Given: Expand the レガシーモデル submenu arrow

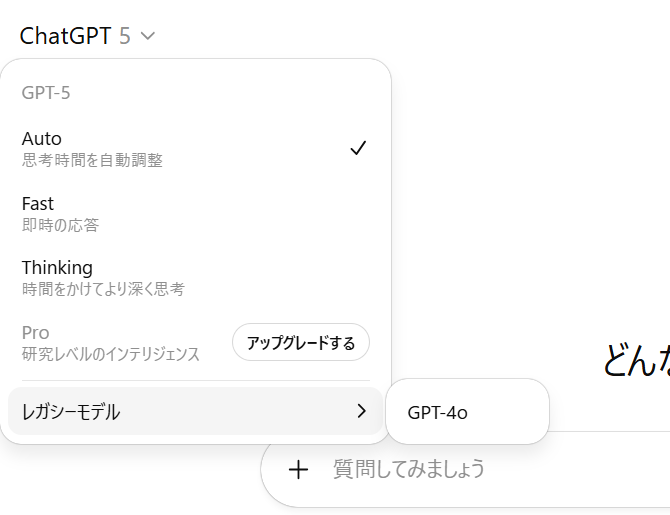Looking at the screenshot, I should 362,411.
